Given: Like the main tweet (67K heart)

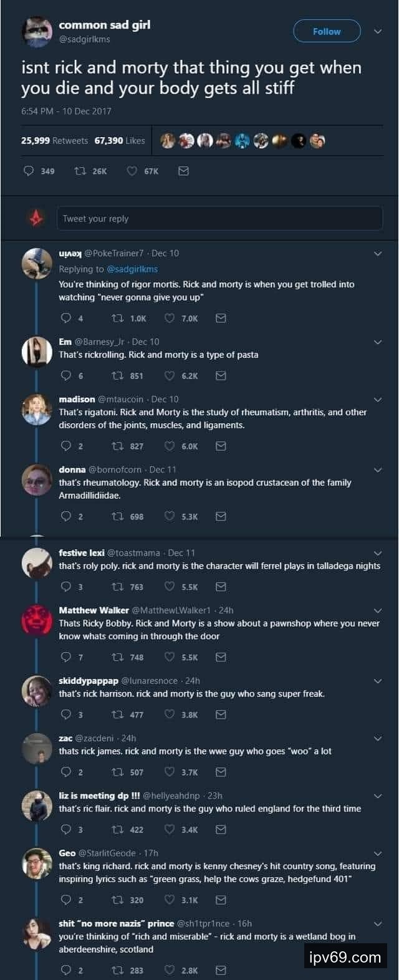Looking at the screenshot, I should click(x=132, y=171).
